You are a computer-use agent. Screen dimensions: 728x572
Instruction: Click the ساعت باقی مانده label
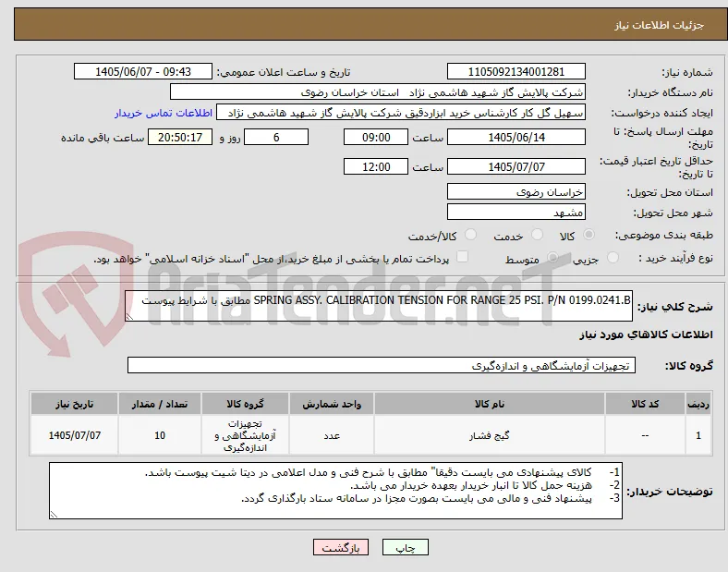(103, 138)
